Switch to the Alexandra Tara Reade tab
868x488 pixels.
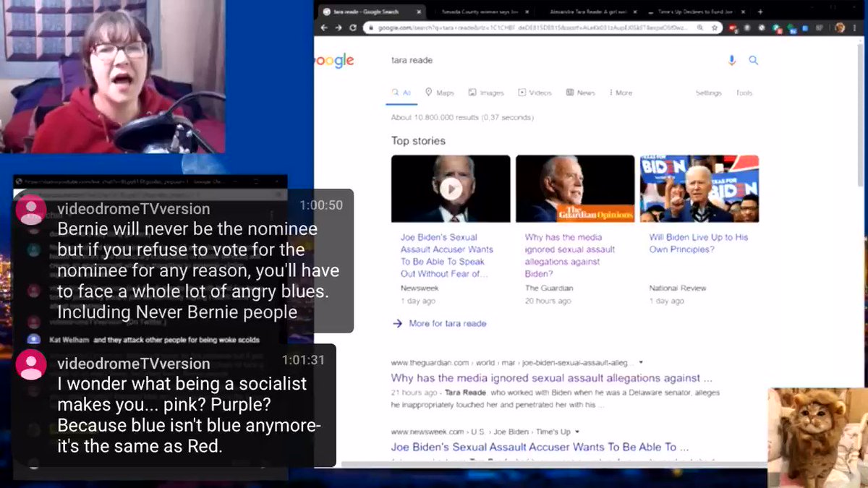591,12
